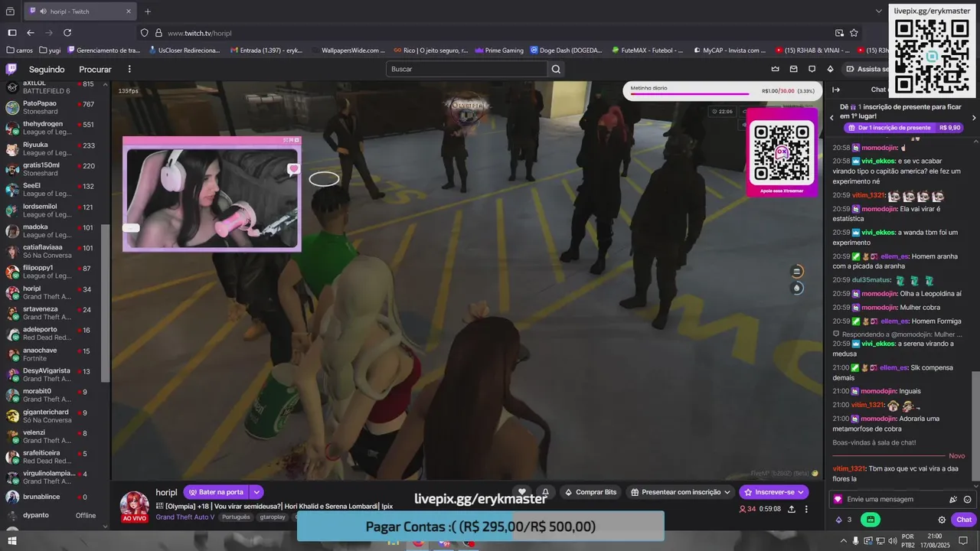
Task: Open 'Presentear com inscrição' dropdown
Action: pyautogui.click(x=681, y=492)
